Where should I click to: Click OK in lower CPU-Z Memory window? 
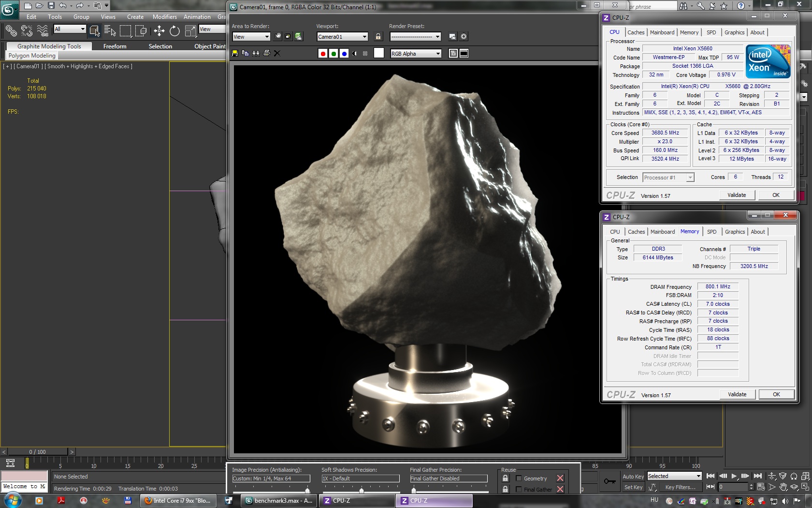click(776, 394)
